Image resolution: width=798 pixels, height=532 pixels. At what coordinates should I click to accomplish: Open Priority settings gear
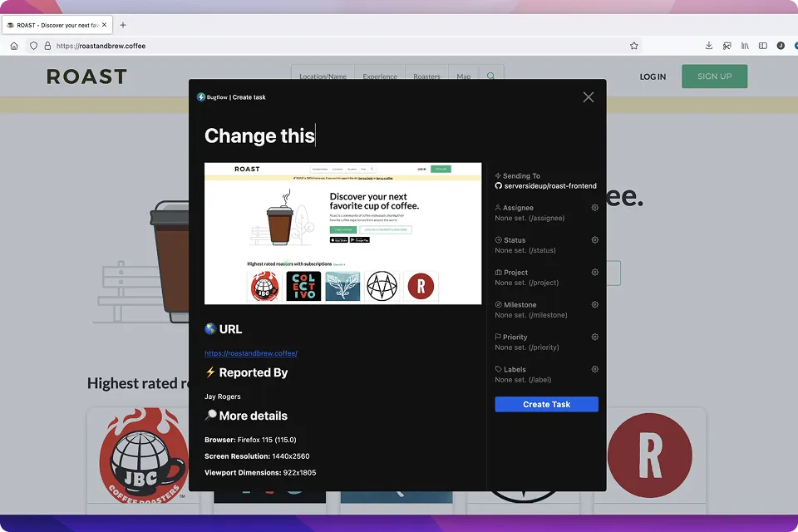594,337
